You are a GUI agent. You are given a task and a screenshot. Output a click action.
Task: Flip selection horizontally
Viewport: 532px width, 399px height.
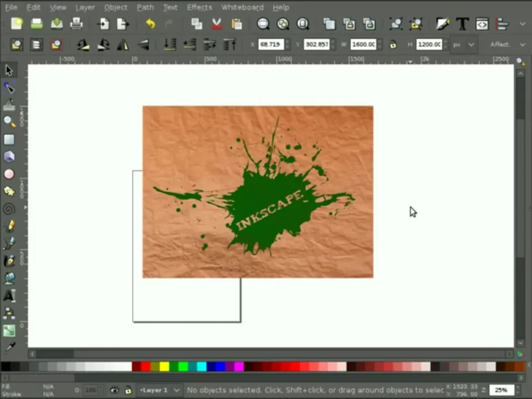click(x=123, y=45)
